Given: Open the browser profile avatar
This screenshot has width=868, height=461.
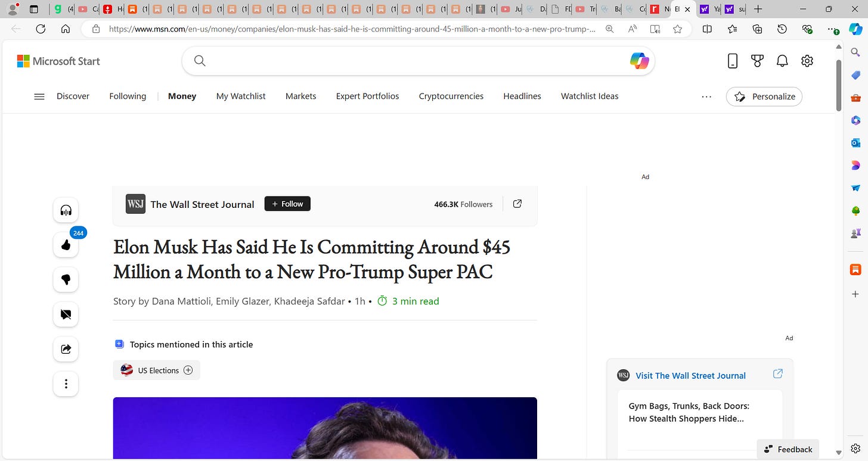Looking at the screenshot, I should (13, 9).
